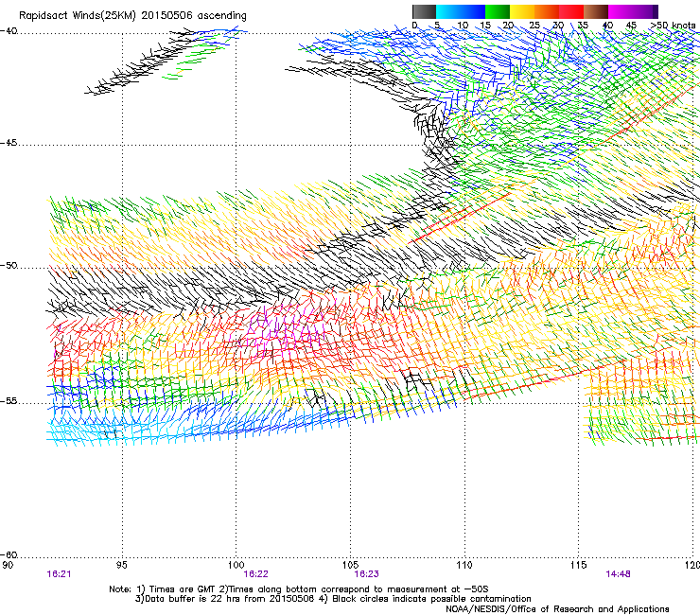Click the purple time stamp beside '105'
Viewport: 700px width, 615px height.
click(x=366, y=574)
